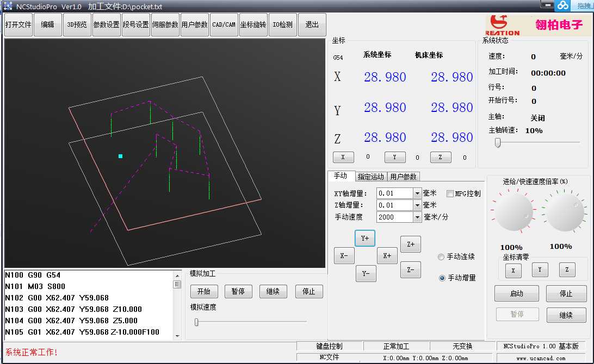Screen dimensions: 594x364
Task: Zero Y axis in 坐标清零
Action: 540,270
